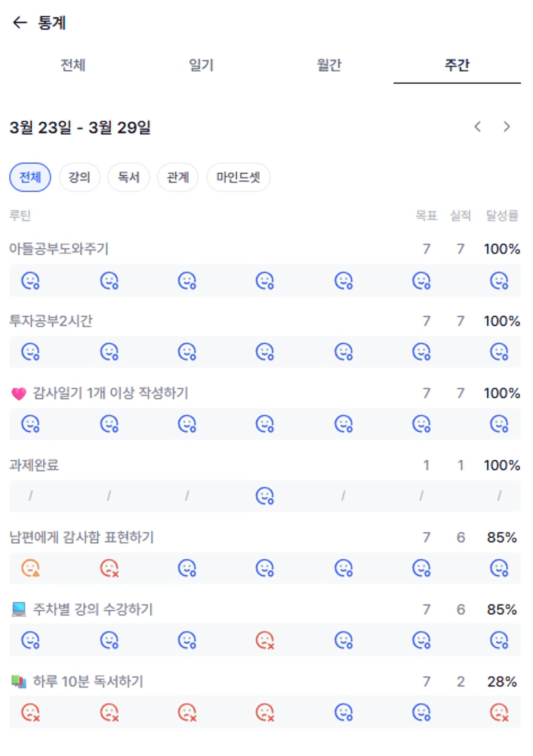Click the red failed face in 주차별 강의 수강하기 row
This screenshot has width=533, height=756.
265,640
